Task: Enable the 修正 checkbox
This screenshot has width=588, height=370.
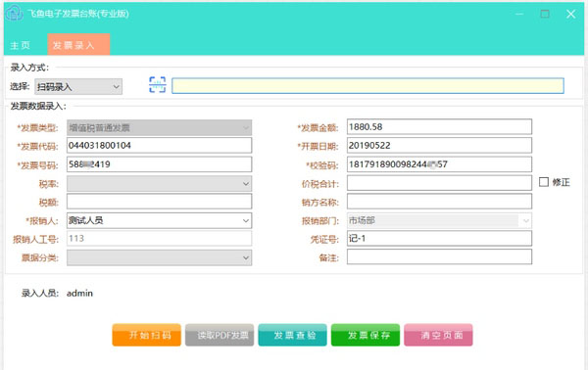Action: (543, 182)
